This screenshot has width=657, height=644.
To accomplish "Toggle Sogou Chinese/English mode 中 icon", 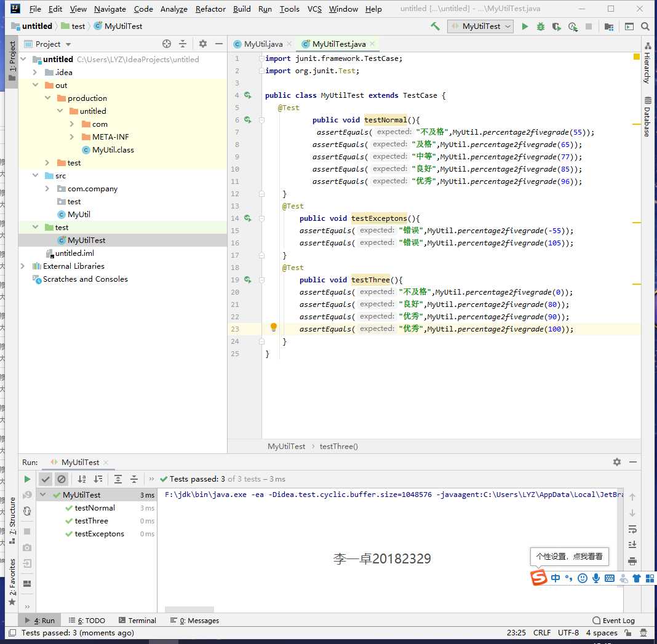I will tap(555, 578).
